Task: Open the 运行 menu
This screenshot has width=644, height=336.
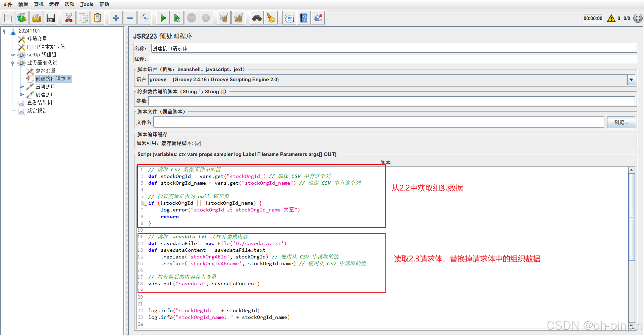Action: click(54, 4)
